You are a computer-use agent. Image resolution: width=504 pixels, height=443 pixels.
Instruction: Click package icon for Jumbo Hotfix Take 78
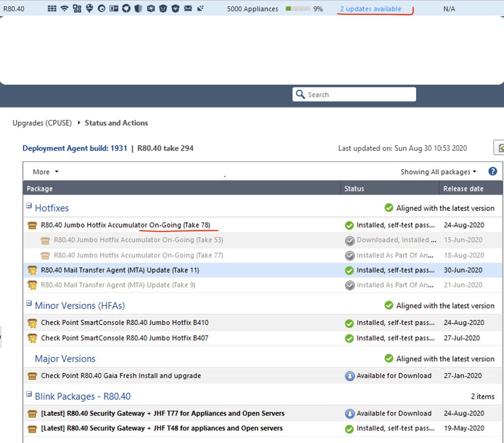[x=32, y=225]
